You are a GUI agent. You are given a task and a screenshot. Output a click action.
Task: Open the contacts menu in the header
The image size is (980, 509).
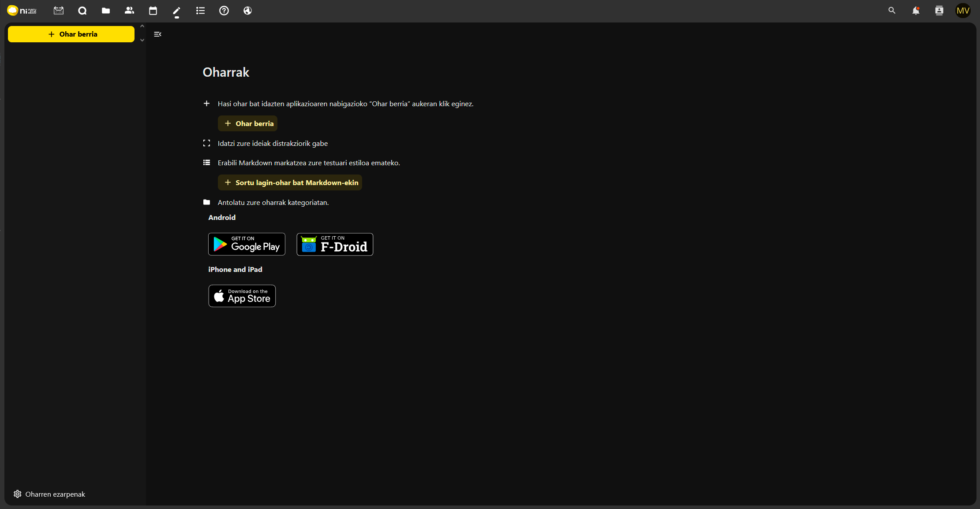pyautogui.click(x=939, y=11)
